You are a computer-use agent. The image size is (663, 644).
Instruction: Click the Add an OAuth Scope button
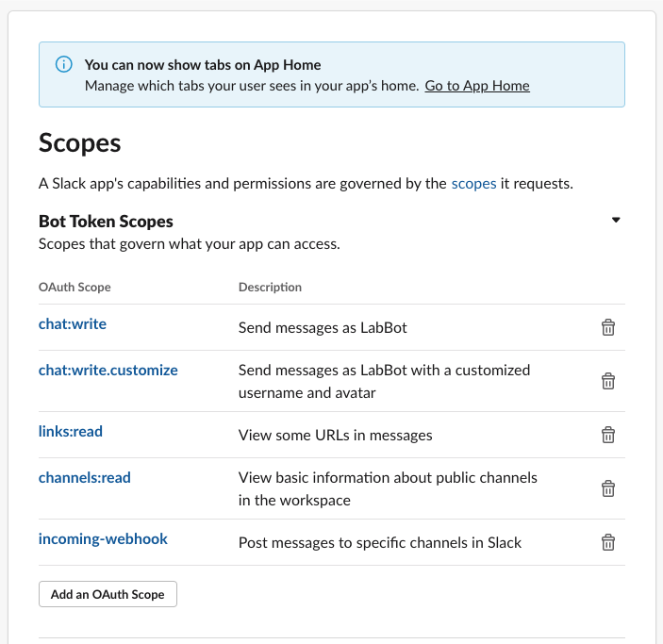(x=108, y=594)
